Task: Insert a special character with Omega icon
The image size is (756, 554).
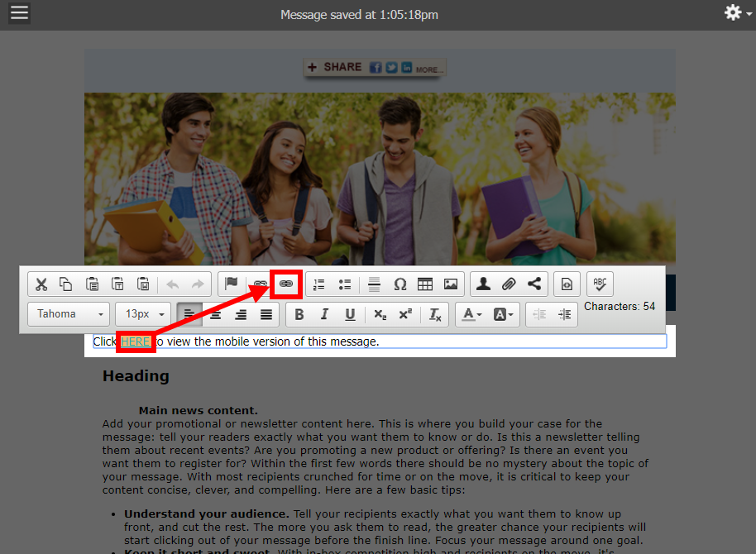Action: [x=400, y=284]
